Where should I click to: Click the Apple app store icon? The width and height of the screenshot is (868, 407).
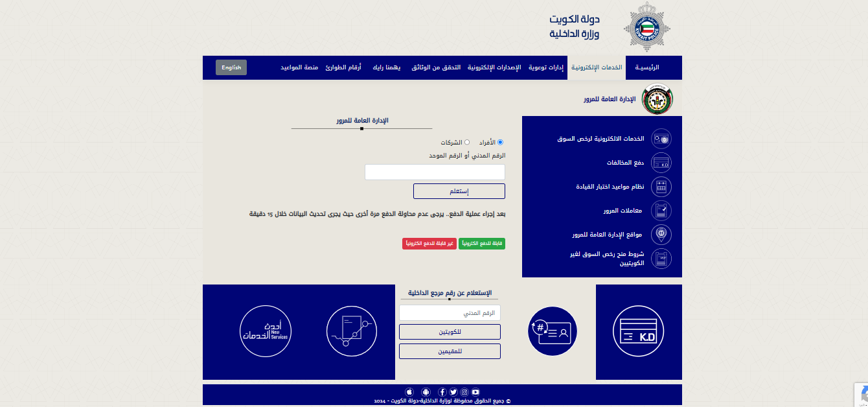coord(409,392)
